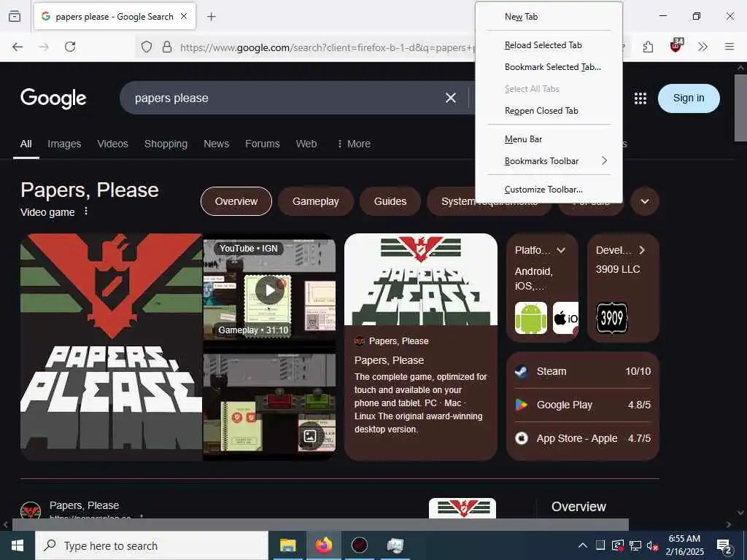Select the Gameplay chip
Viewport: 747px width, 560px height.
coord(315,201)
